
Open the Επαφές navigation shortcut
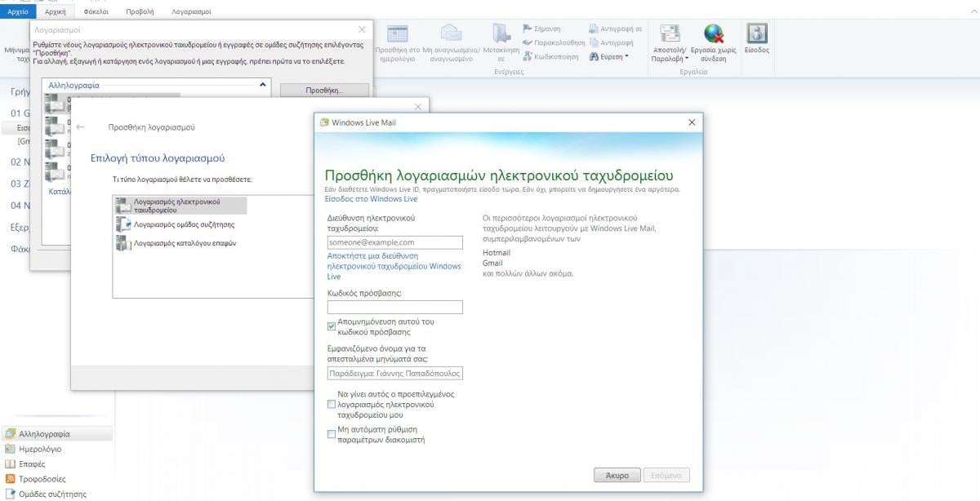(x=25, y=463)
